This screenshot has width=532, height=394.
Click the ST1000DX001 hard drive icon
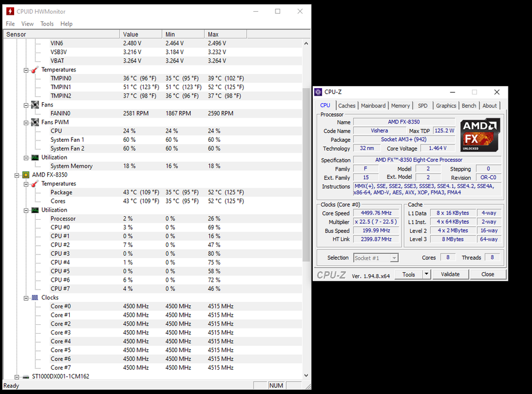[26, 377]
